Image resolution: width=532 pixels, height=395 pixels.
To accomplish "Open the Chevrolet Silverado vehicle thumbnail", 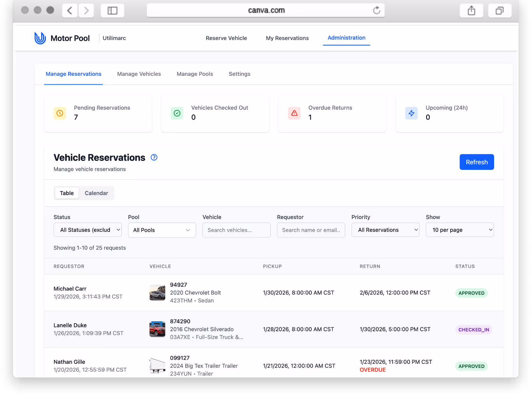I will pos(157,329).
